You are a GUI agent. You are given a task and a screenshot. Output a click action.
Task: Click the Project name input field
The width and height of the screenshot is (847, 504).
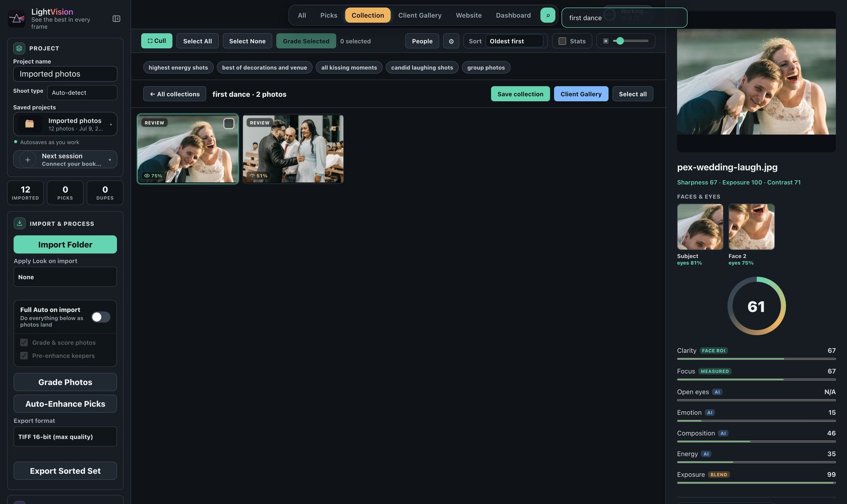click(65, 74)
